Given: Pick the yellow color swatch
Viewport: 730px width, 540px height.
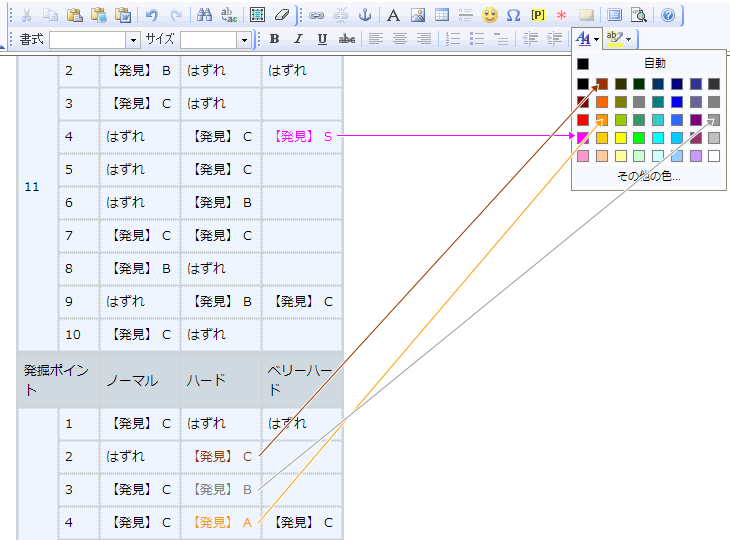Looking at the screenshot, I should click(x=621, y=138).
